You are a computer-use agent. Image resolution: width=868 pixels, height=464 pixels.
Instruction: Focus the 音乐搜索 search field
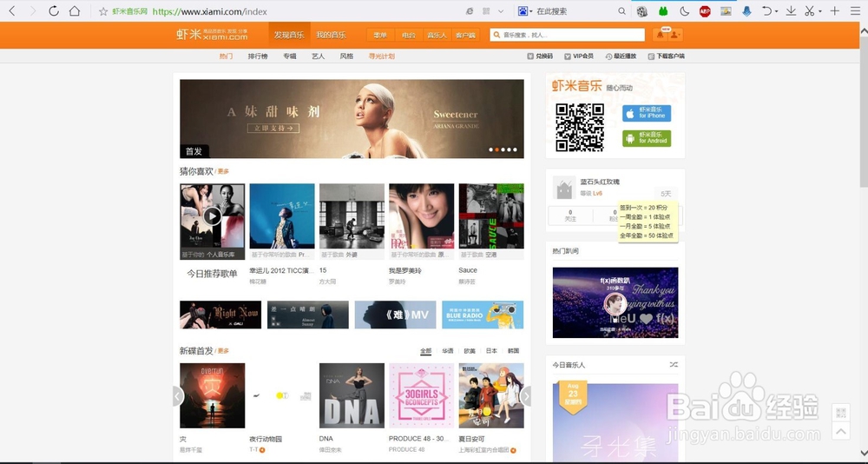(x=568, y=35)
